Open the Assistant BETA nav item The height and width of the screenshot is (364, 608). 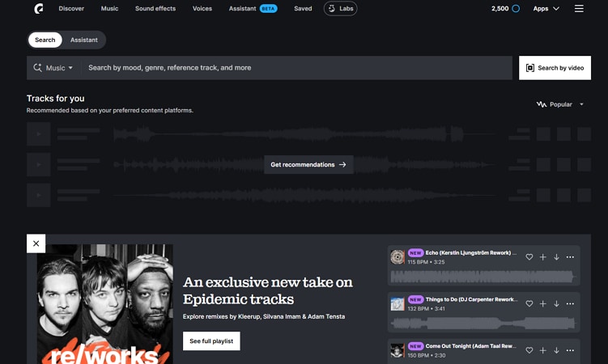(253, 8)
